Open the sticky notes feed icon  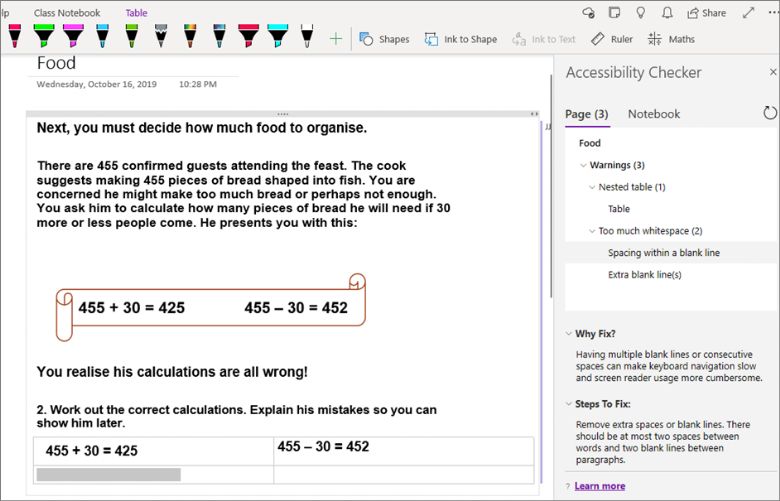(614, 12)
